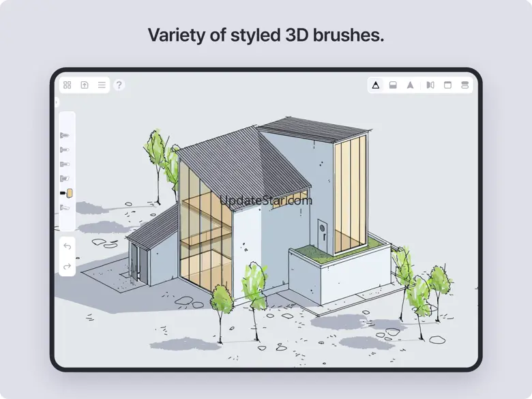The height and width of the screenshot is (399, 532).
Task: Open the project gallery grid icon
Action: pos(67,85)
